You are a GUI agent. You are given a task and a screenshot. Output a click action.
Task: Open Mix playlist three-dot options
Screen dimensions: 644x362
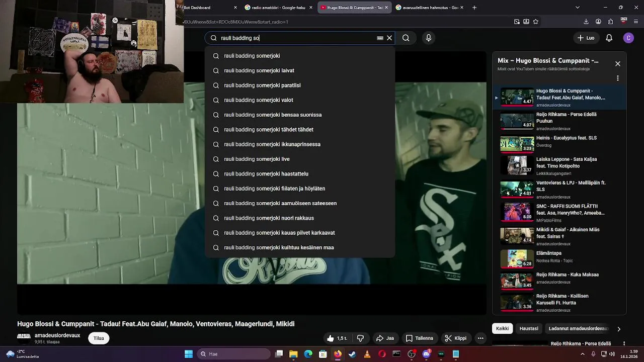(x=618, y=78)
